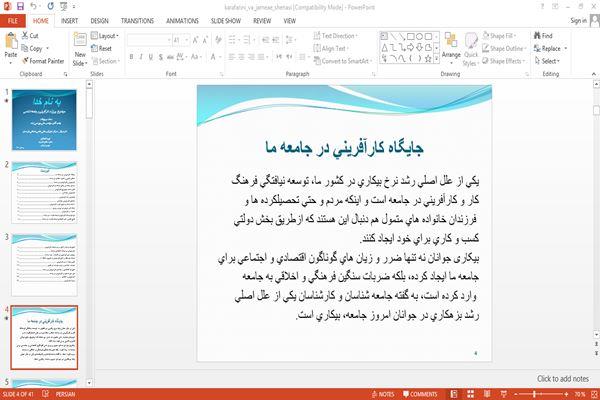Toggle numbered list
Image resolution: width=600 pixels, height=400 pixels.
(247, 40)
